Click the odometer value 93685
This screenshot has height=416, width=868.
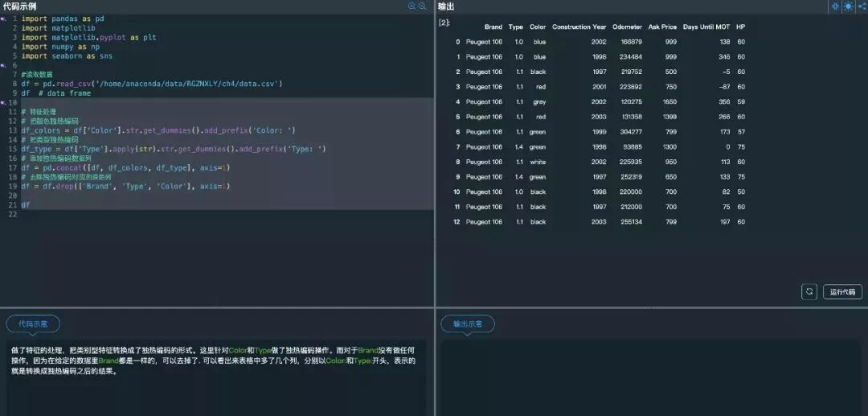coord(633,146)
